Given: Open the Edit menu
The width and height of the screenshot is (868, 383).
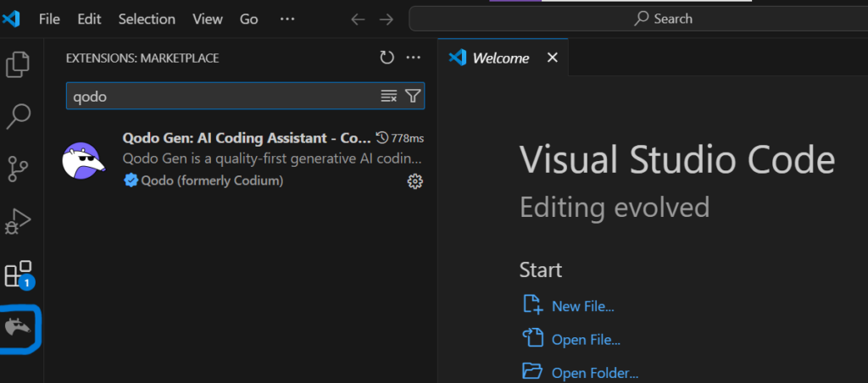Looking at the screenshot, I should point(89,19).
